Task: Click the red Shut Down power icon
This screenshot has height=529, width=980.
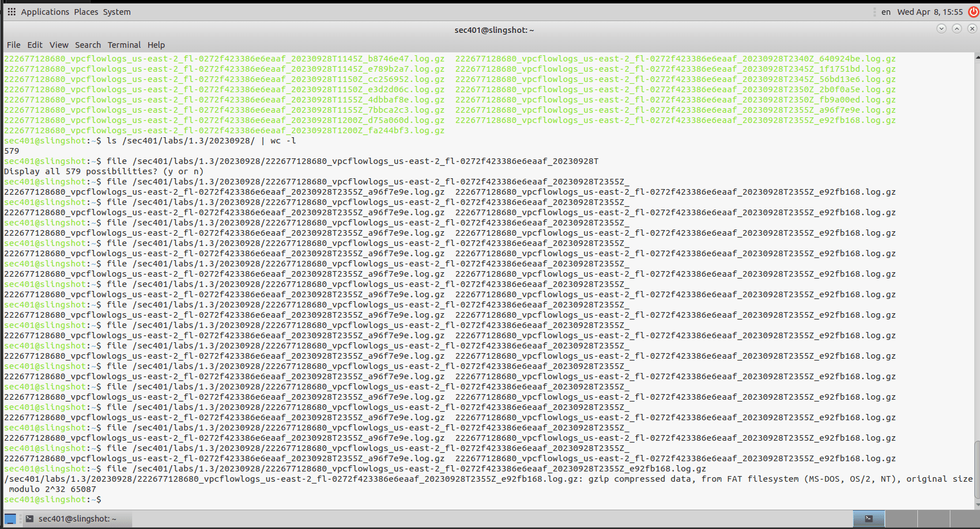Action: click(973, 11)
